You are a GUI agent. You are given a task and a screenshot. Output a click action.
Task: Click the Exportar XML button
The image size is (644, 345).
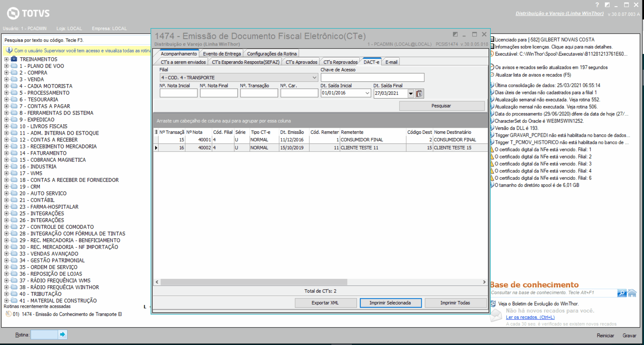coord(325,303)
